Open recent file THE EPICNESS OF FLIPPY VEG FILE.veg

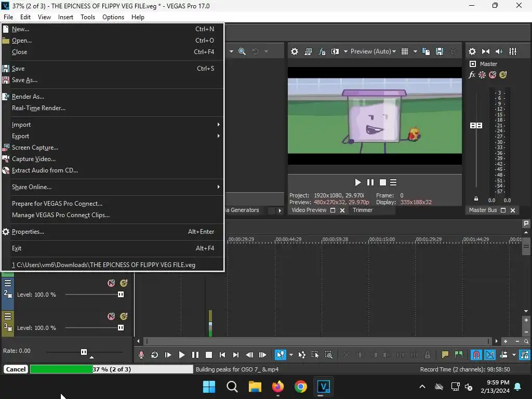[x=112, y=265]
